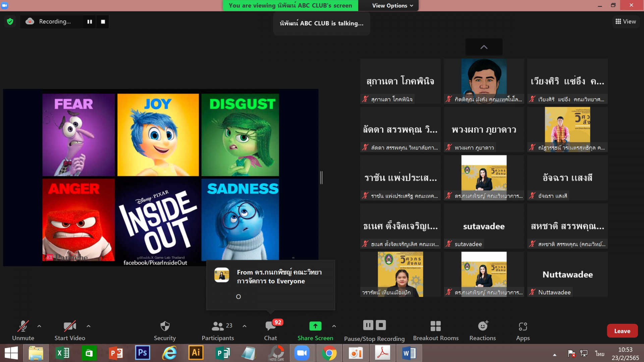
Task: Select the อัจฉรา แสงสี participant tile
Action: tap(567, 178)
